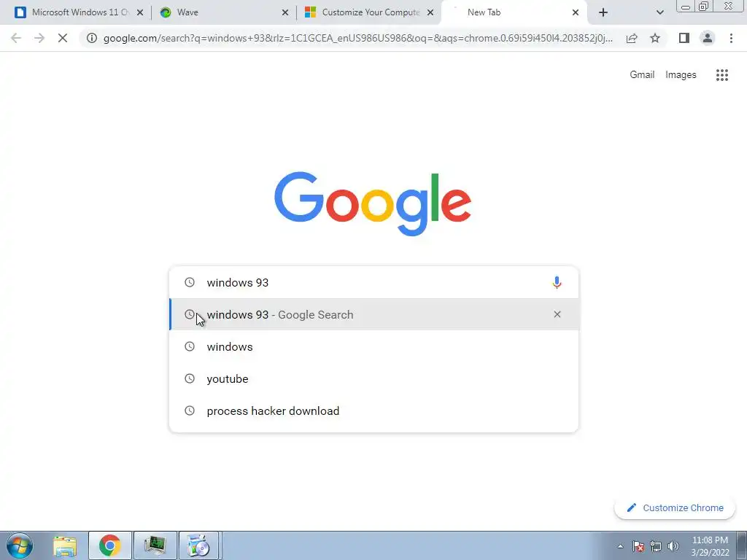Close the New Tab tab

(x=575, y=13)
